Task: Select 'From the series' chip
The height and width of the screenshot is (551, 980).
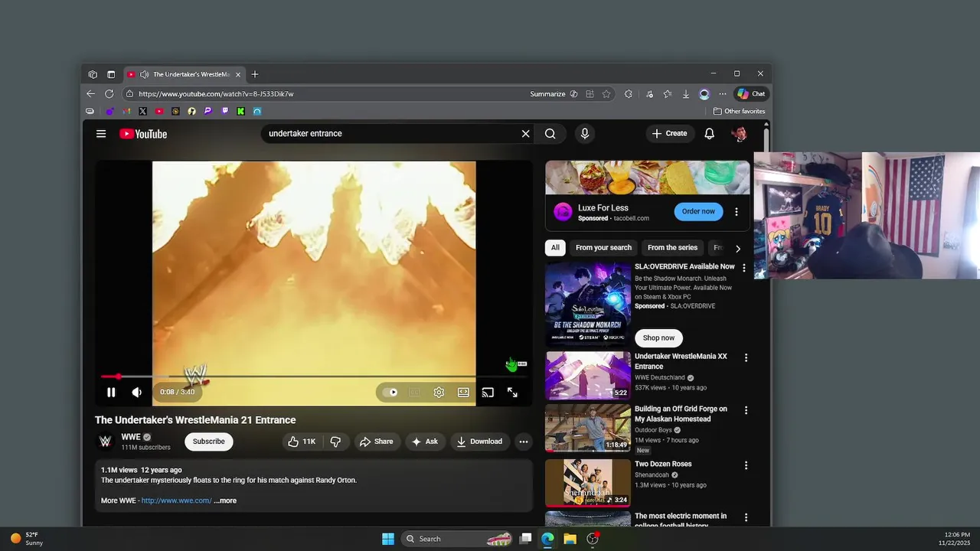Action: click(672, 248)
